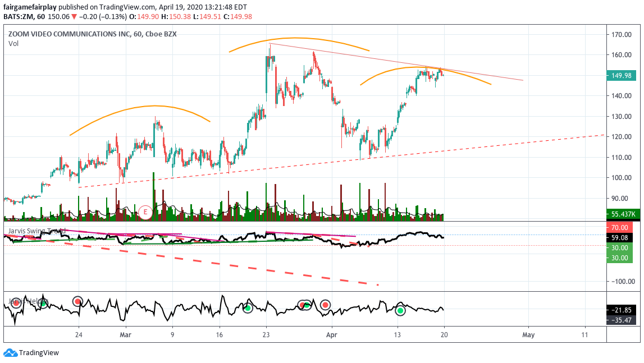This screenshot has width=644, height=363.
Task: Click the '24' date on time axis
Action: point(79,334)
